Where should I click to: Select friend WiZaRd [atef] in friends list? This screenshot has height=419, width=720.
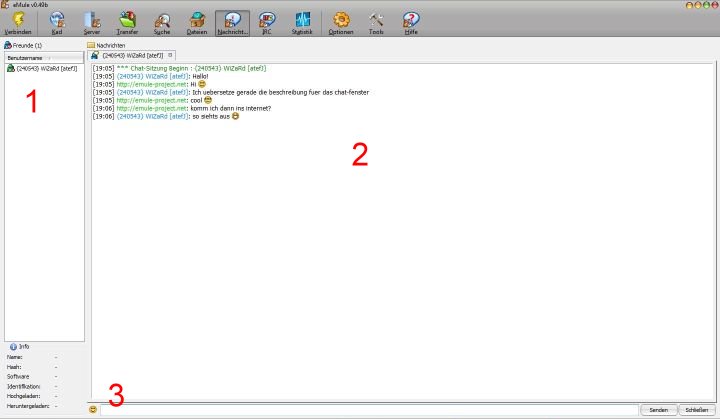pos(46,69)
